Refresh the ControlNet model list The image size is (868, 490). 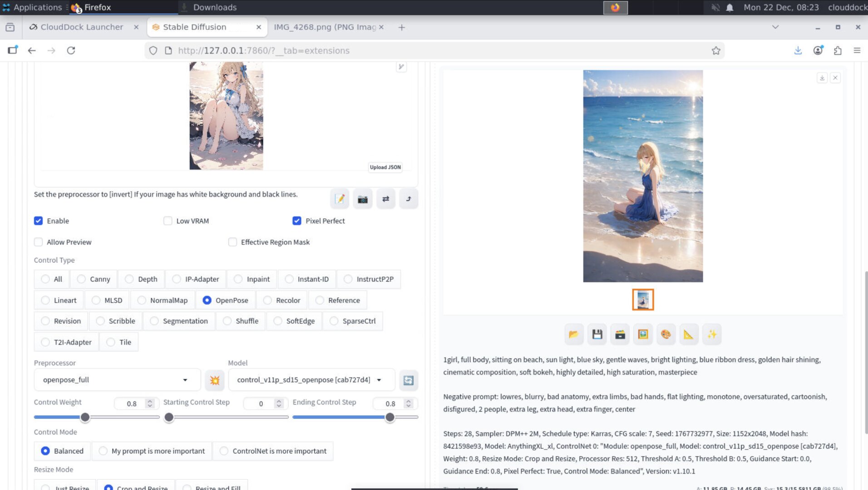(408, 380)
